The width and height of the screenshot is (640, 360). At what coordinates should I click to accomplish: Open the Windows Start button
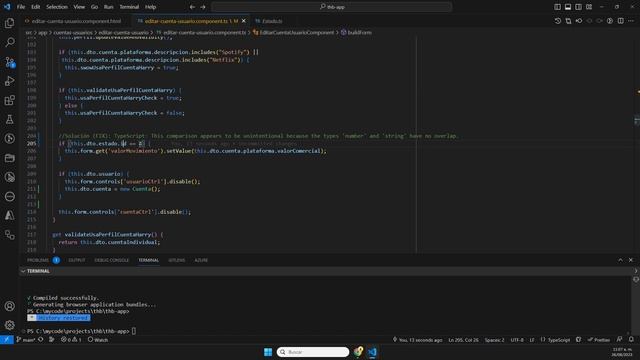click(x=268, y=352)
